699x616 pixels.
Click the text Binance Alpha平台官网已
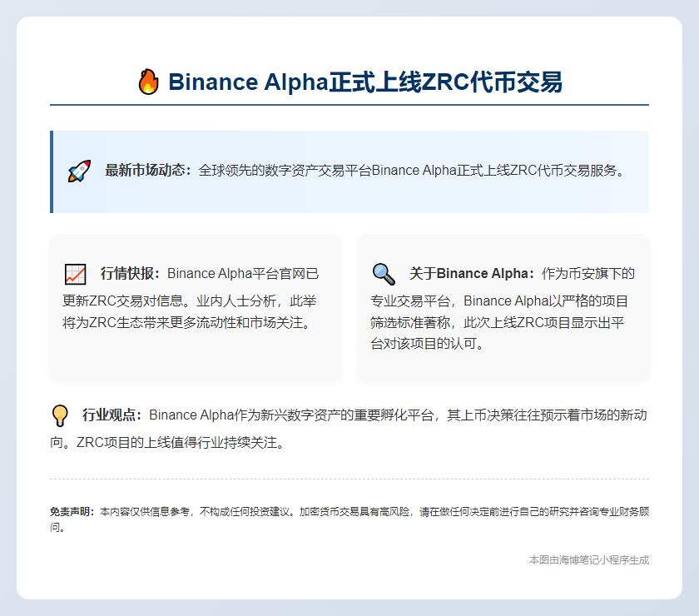[243, 273]
